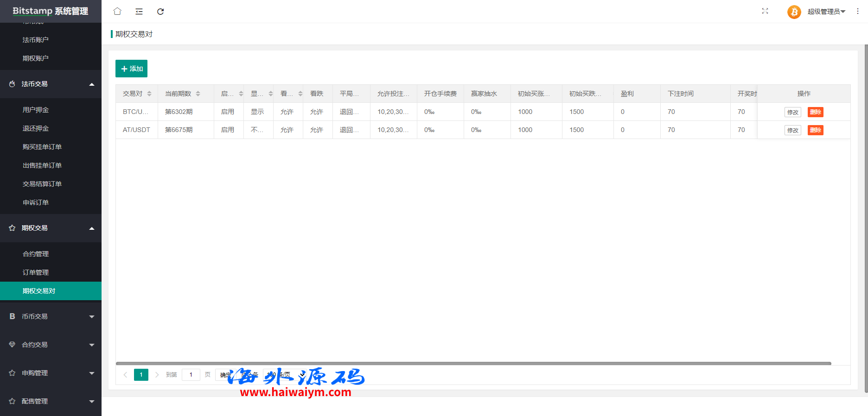Screen dimensions: 868x416
Task: Click the refresh page icon
Action: pos(160,11)
